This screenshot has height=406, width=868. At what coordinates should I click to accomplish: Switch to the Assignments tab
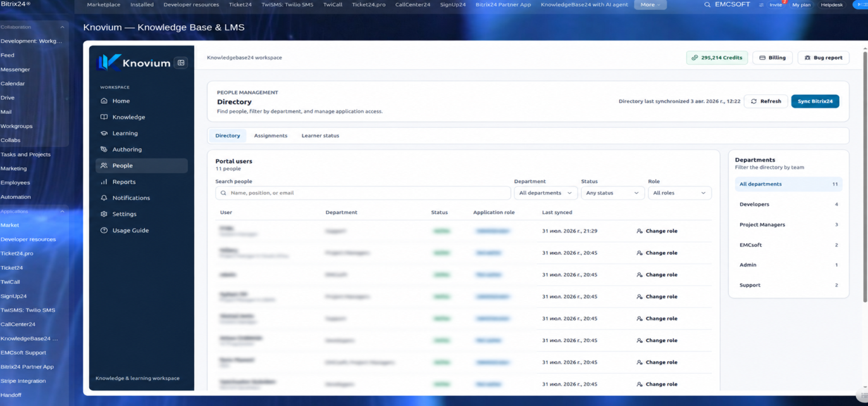271,136
